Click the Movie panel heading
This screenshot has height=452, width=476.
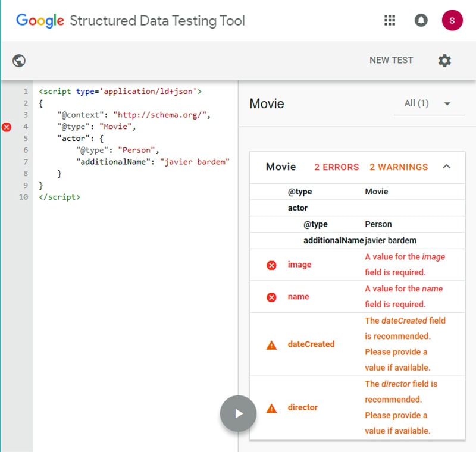click(267, 103)
